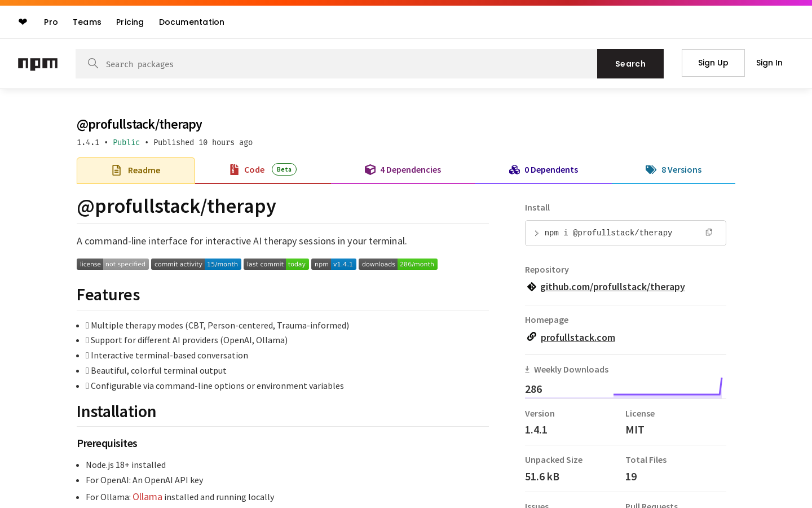
Task: Select the npm i @profullstack/therapy command text
Action: click(x=608, y=233)
